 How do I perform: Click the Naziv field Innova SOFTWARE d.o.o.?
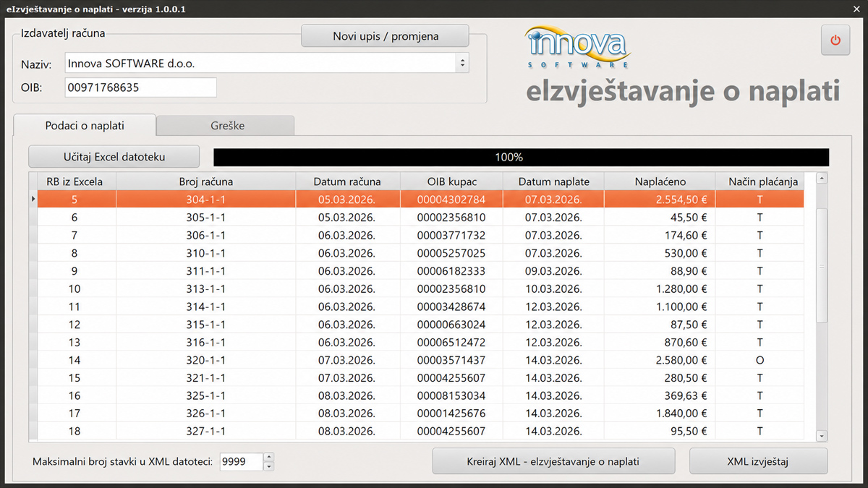click(260, 63)
